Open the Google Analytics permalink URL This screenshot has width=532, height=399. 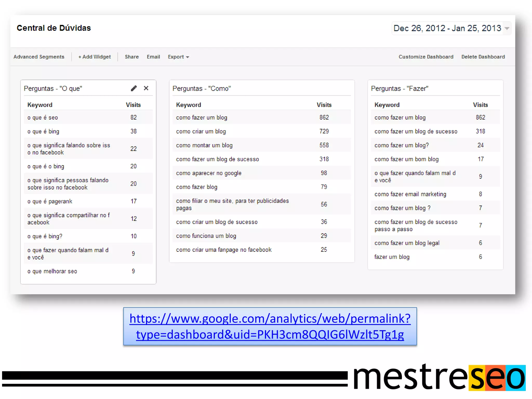click(x=270, y=326)
